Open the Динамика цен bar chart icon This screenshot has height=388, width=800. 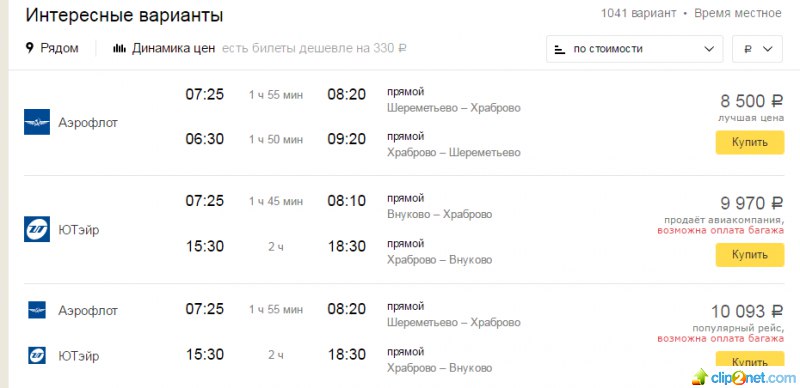[x=119, y=48]
